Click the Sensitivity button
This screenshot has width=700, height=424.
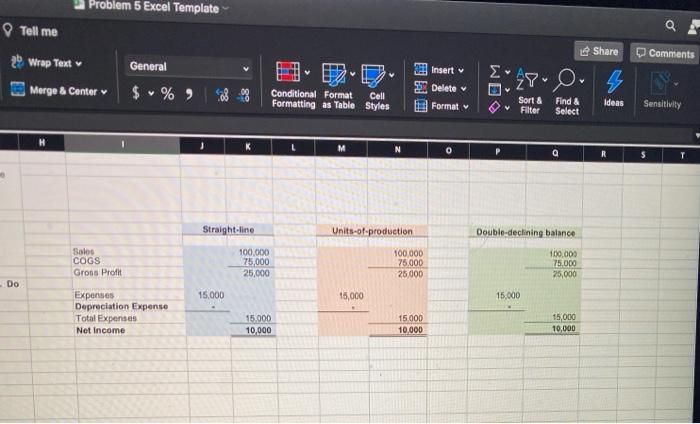(x=662, y=89)
